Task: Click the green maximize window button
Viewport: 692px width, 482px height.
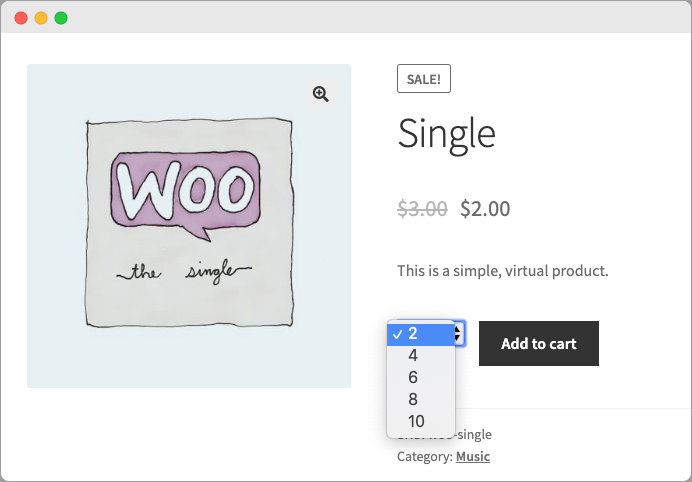Action: (61, 18)
